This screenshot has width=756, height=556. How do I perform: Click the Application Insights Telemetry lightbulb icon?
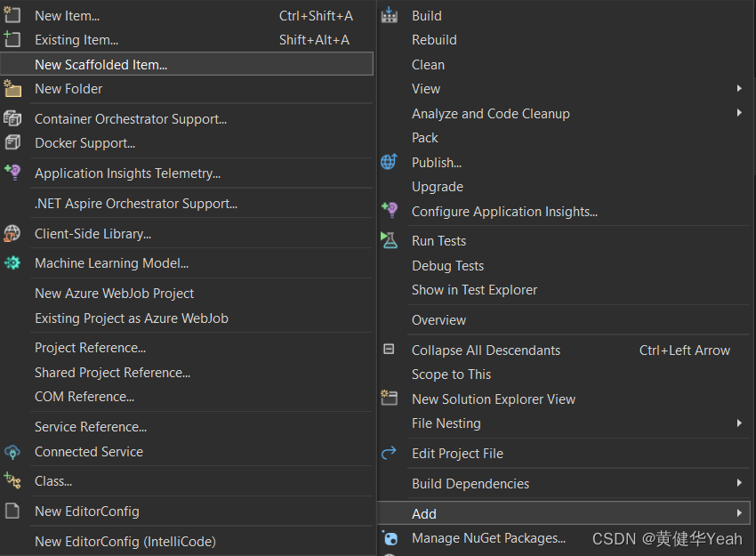(12, 173)
